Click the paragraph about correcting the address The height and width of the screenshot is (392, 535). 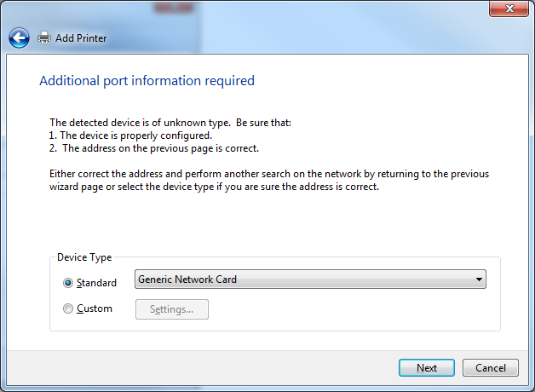[269, 181]
